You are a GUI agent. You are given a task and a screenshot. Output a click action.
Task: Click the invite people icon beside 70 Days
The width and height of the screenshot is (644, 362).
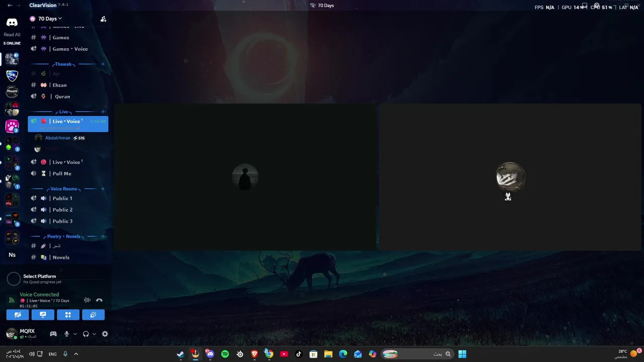point(103,19)
